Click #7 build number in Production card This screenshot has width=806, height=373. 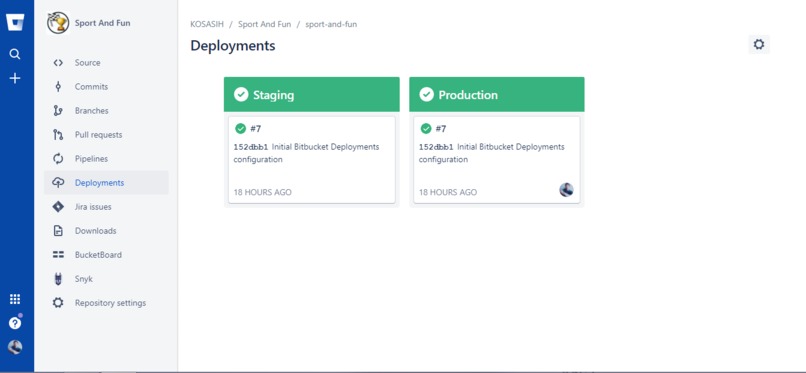point(441,128)
